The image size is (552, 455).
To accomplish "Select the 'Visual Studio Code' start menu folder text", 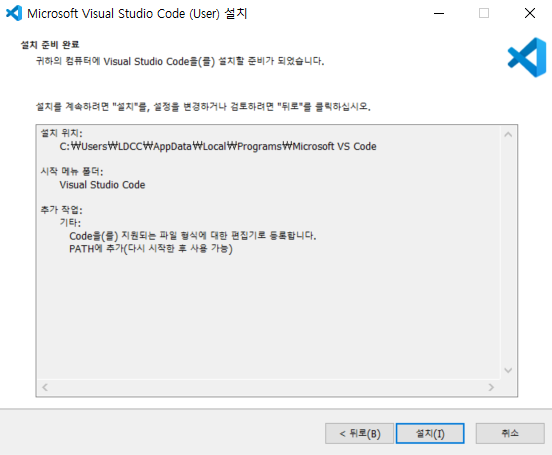I will pyautogui.click(x=102, y=185).
